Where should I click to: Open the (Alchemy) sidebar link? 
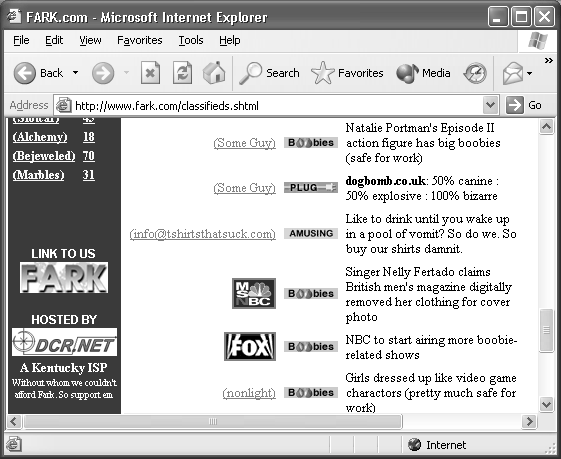[x=40, y=137]
